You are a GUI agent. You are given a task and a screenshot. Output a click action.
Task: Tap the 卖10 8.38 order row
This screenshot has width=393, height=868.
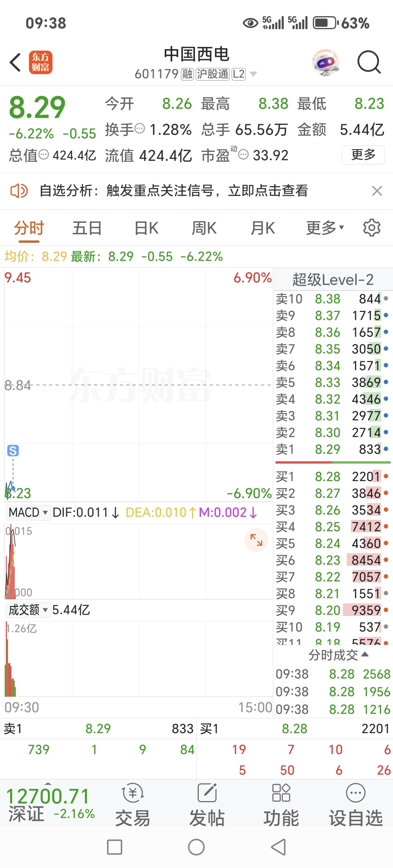[333, 299]
